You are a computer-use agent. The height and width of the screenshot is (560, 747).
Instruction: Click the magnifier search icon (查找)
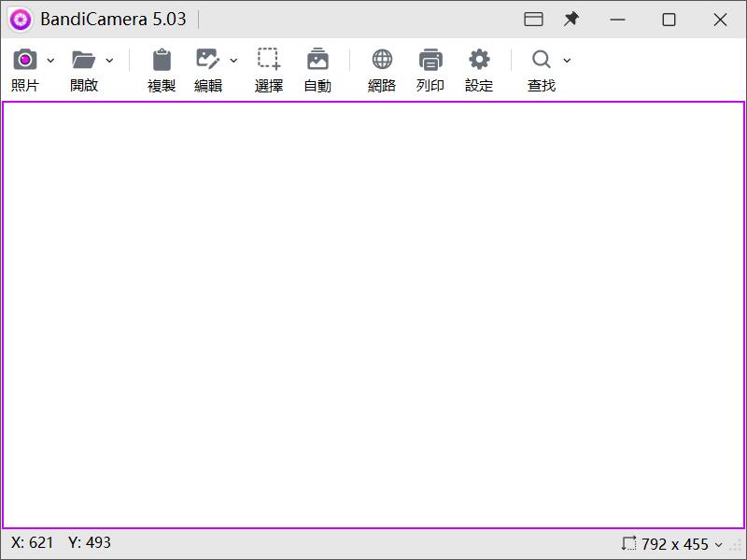tap(542, 61)
